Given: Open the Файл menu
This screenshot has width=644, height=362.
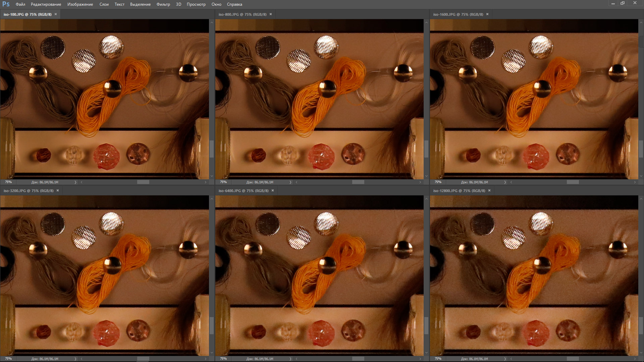Looking at the screenshot, I should point(20,4).
